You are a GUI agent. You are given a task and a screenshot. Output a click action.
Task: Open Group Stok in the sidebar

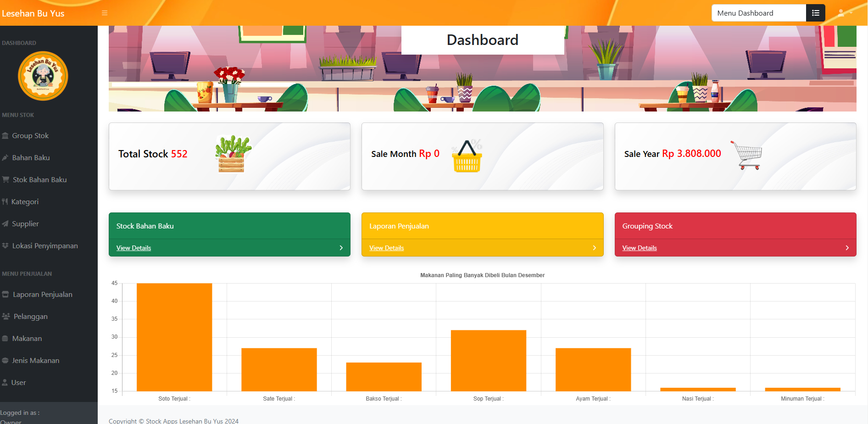[30, 136]
